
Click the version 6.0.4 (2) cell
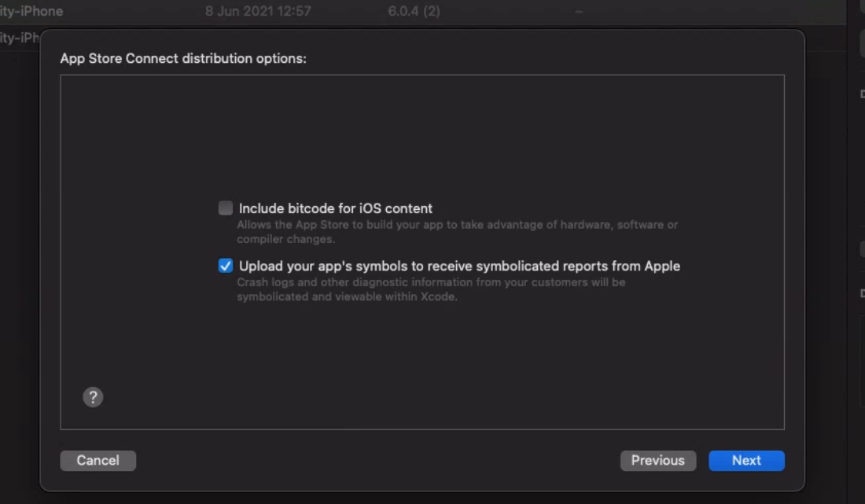click(x=414, y=12)
